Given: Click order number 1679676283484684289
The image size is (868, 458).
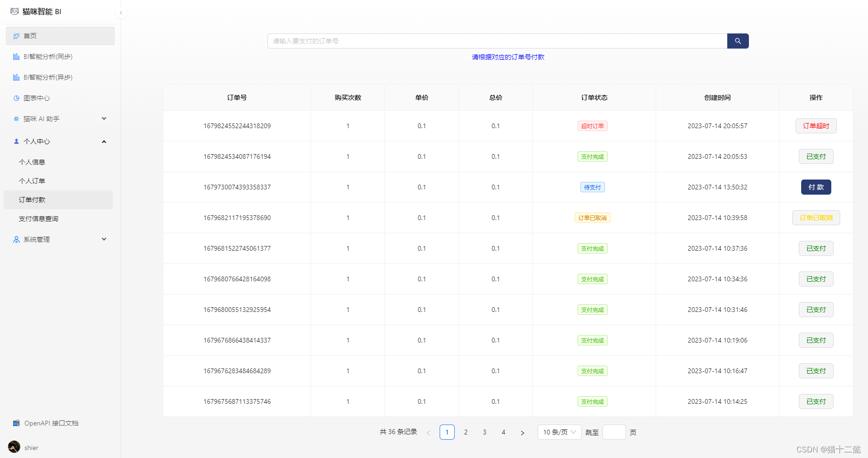Looking at the screenshot, I should coord(237,371).
